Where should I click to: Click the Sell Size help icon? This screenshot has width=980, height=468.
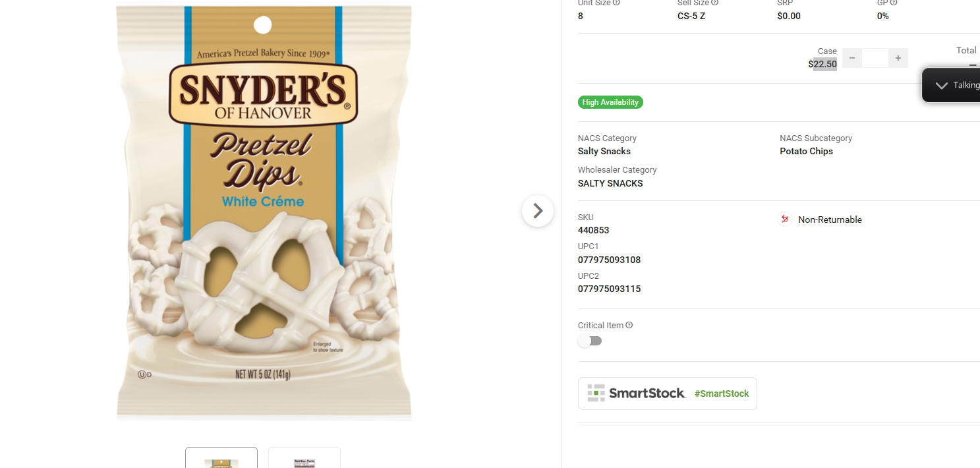[x=714, y=3]
